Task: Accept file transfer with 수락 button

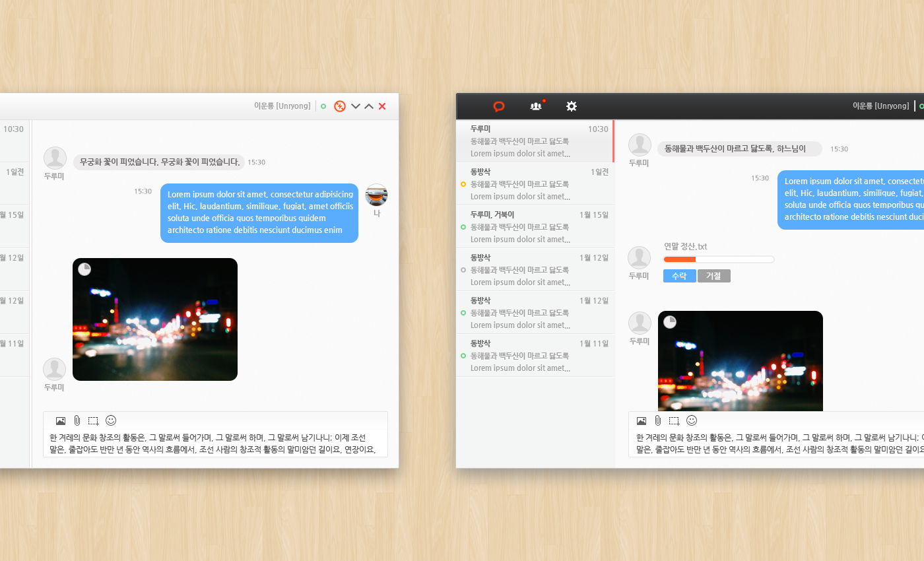Action: (x=679, y=276)
